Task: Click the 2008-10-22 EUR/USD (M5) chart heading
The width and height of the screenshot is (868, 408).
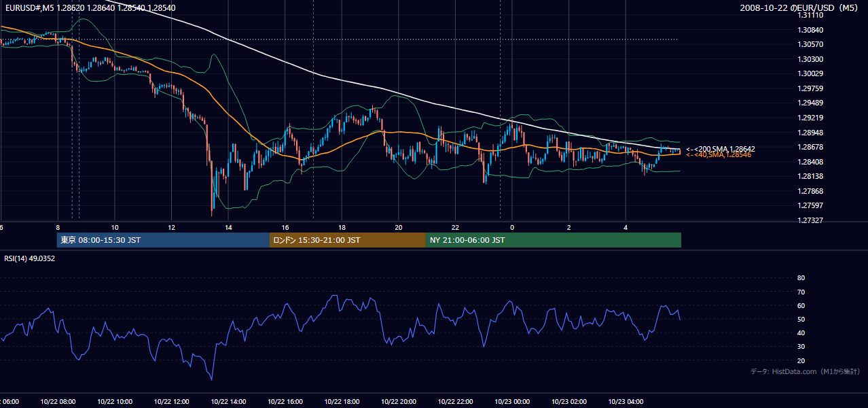Action: click(x=800, y=8)
